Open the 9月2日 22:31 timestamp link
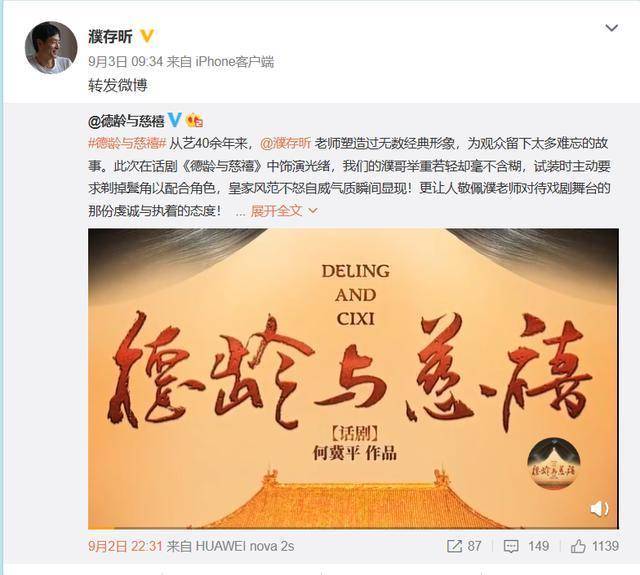 (x=126, y=546)
